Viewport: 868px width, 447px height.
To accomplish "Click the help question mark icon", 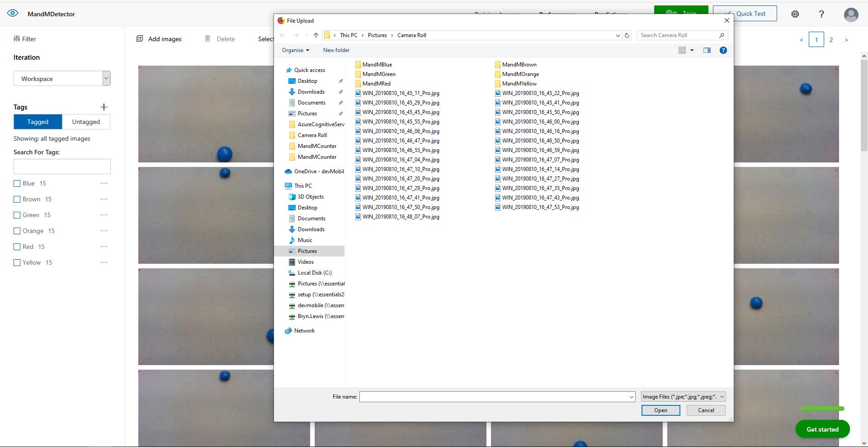I will [x=821, y=14].
